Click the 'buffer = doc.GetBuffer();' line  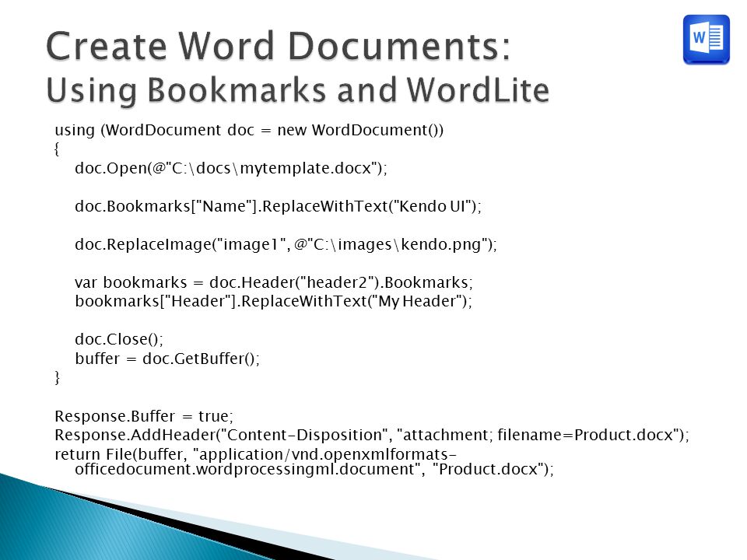click(167, 358)
